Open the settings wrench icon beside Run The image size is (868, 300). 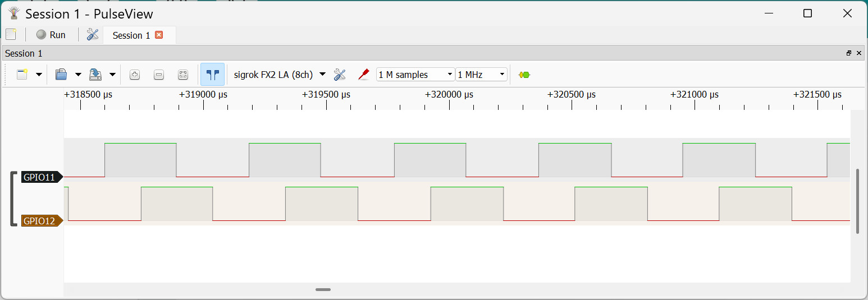pyautogui.click(x=93, y=35)
